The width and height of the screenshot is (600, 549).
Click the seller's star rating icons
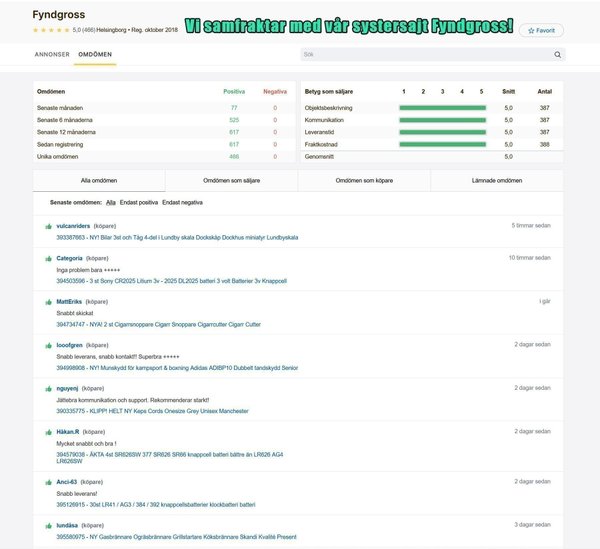49,30
